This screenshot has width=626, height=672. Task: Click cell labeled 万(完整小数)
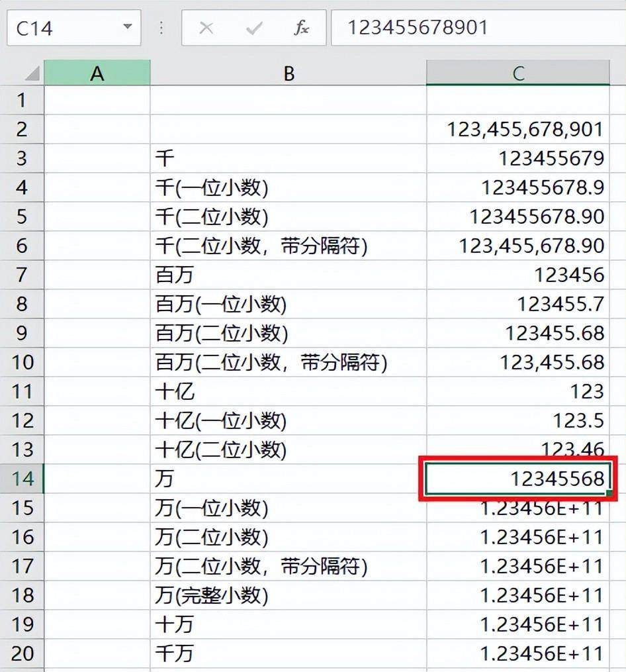point(289,595)
